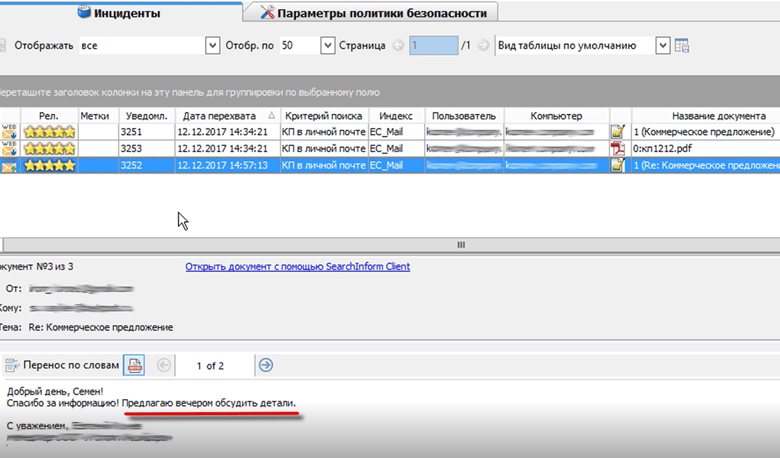The height and width of the screenshot is (458, 780).
Task: Click the print document icon
Action: [x=134, y=366]
